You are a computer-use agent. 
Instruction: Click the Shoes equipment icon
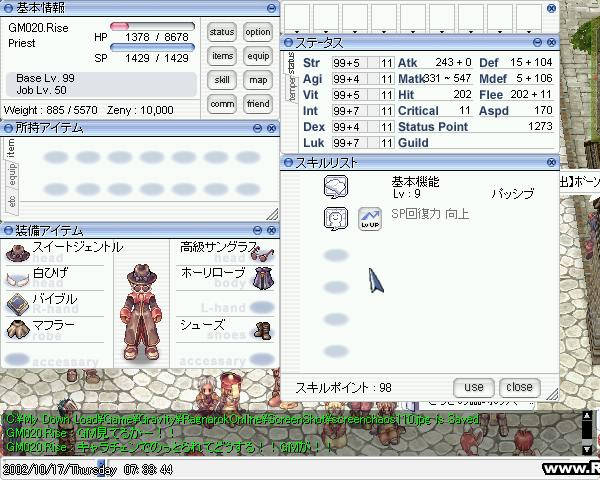tap(263, 330)
